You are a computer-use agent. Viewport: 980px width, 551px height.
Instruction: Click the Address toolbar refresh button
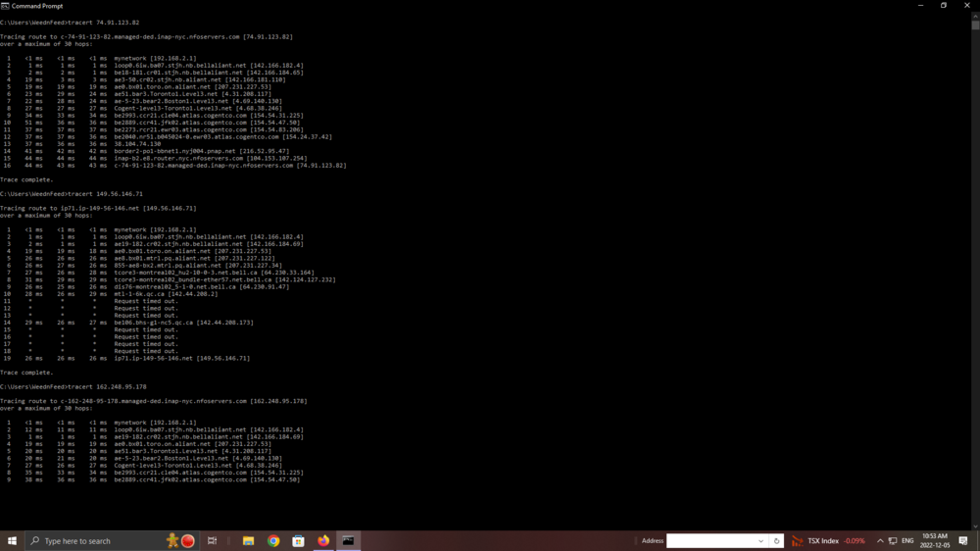776,541
